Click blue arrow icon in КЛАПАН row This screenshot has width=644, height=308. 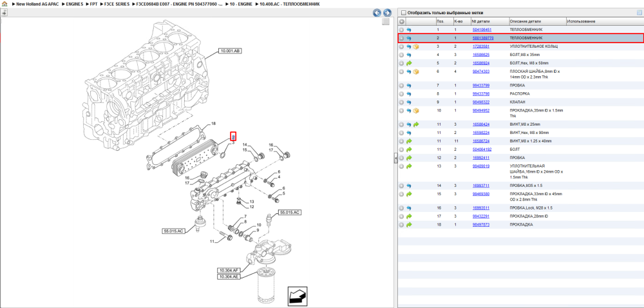tap(409, 102)
